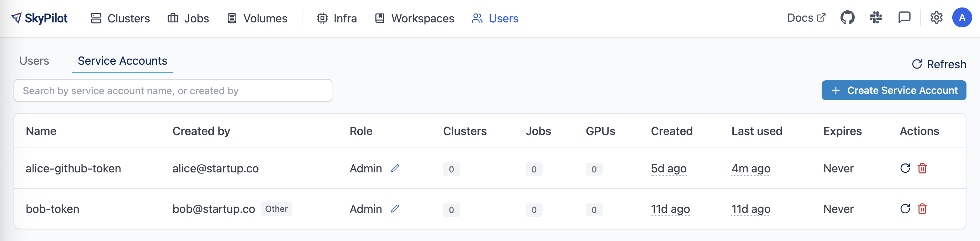Edit role for bob-token
Image resolution: width=980 pixels, height=241 pixels.
(395, 209)
